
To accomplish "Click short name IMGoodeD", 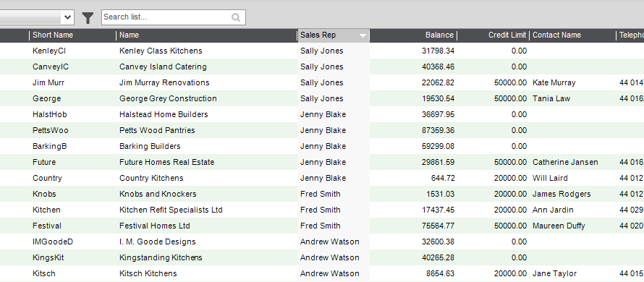I will coord(53,242).
